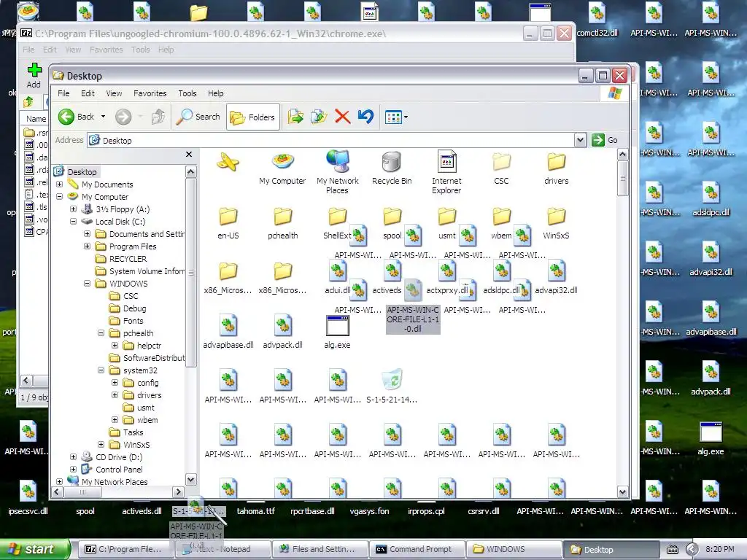Select RECYCLER folder in the tree
This screenshot has width=747, height=560.
pos(121,259)
